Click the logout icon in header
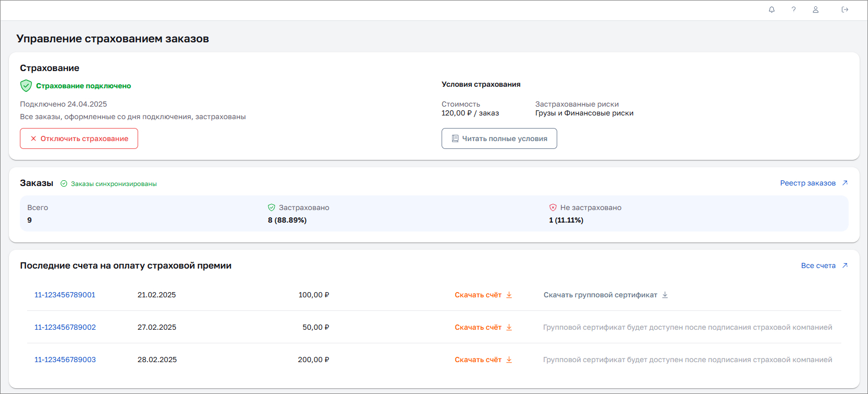The image size is (868, 394). tap(844, 9)
